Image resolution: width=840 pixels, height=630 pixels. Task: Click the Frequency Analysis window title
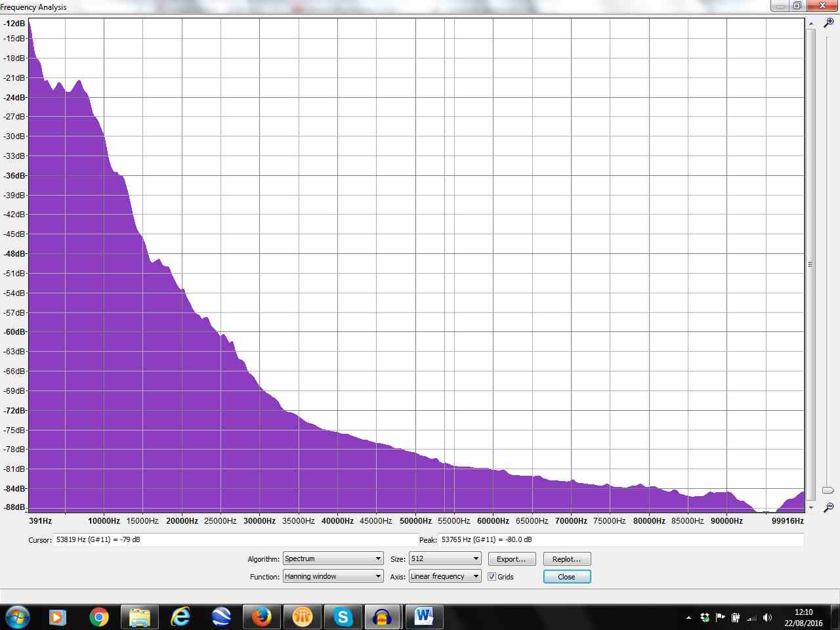[33, 7]
